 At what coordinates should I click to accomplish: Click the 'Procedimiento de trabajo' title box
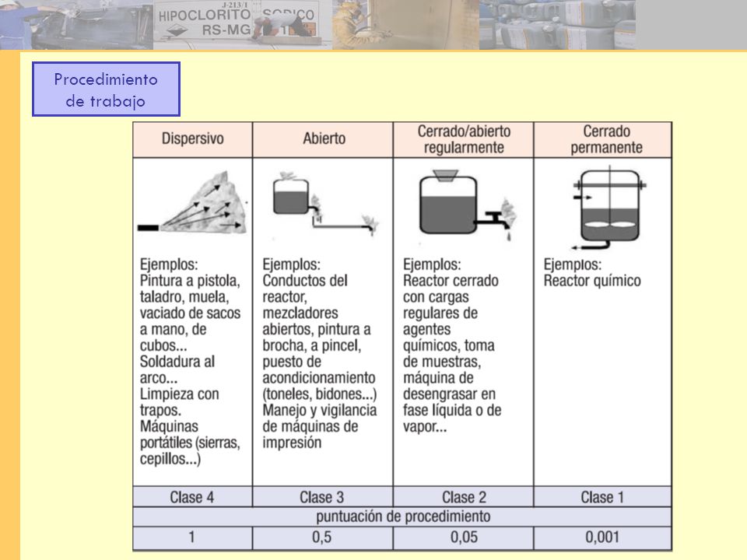coord(106,89)
